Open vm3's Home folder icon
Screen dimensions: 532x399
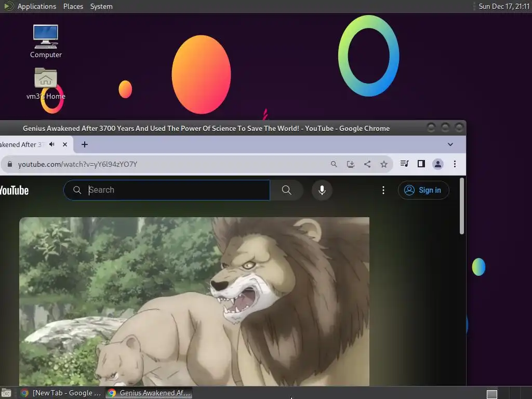[46, 84]
